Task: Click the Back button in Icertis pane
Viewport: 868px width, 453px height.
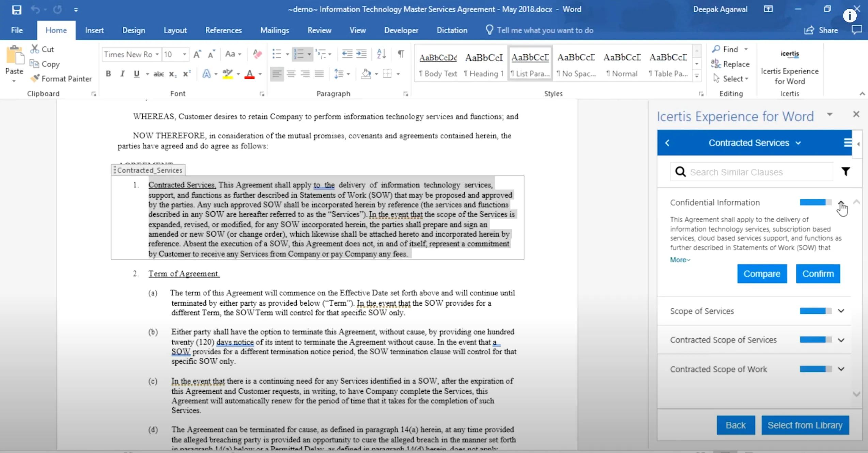Action: [735, 425]
